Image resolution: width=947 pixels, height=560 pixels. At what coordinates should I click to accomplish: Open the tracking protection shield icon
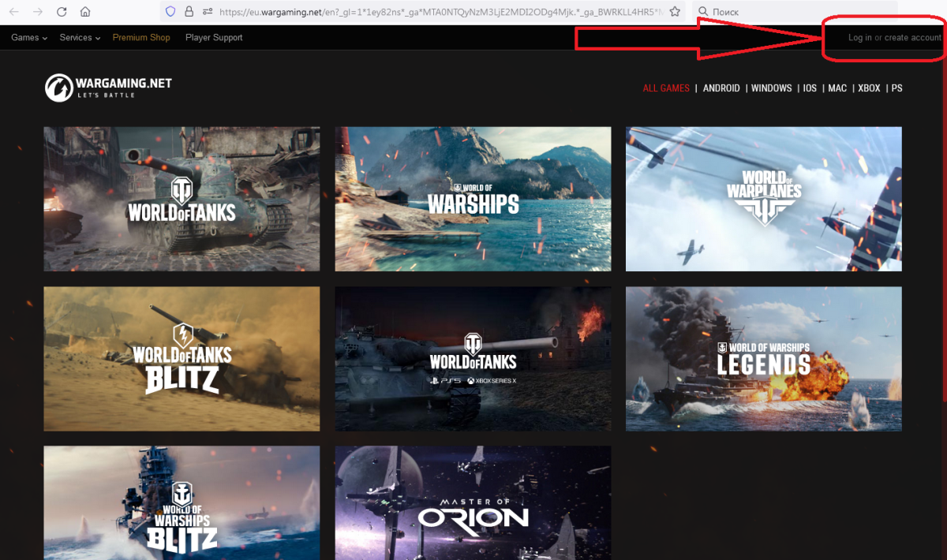pos(170,12)
